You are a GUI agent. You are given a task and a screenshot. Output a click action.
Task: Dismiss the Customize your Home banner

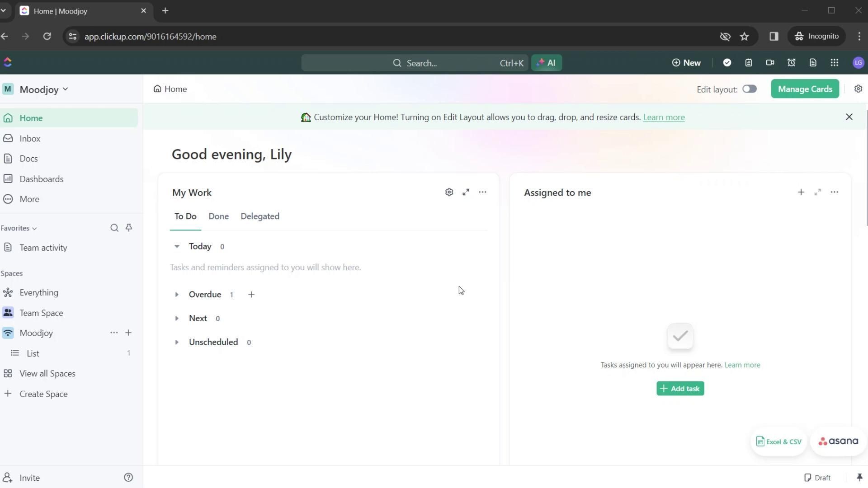(x=849, y=117)
